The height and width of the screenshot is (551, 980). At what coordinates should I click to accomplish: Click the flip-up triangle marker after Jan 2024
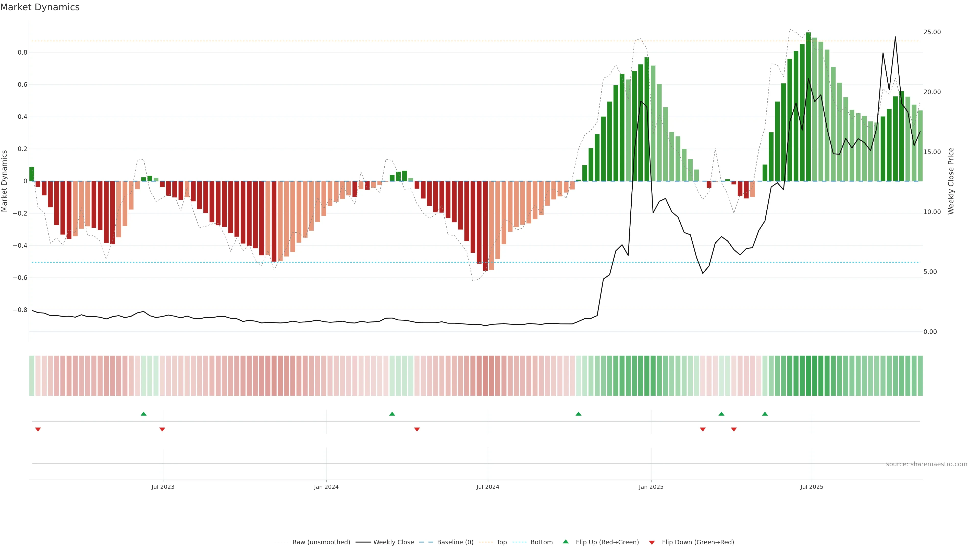pyautogui.click(x=392, y=414)
